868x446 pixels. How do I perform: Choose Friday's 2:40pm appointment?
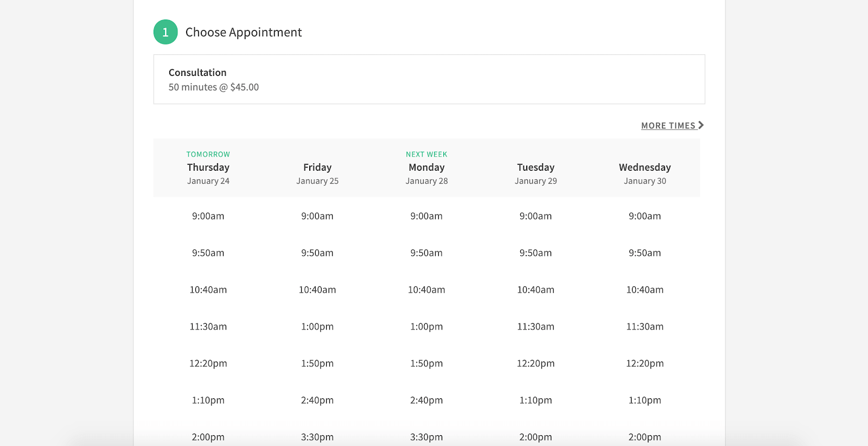coord(317,400)
